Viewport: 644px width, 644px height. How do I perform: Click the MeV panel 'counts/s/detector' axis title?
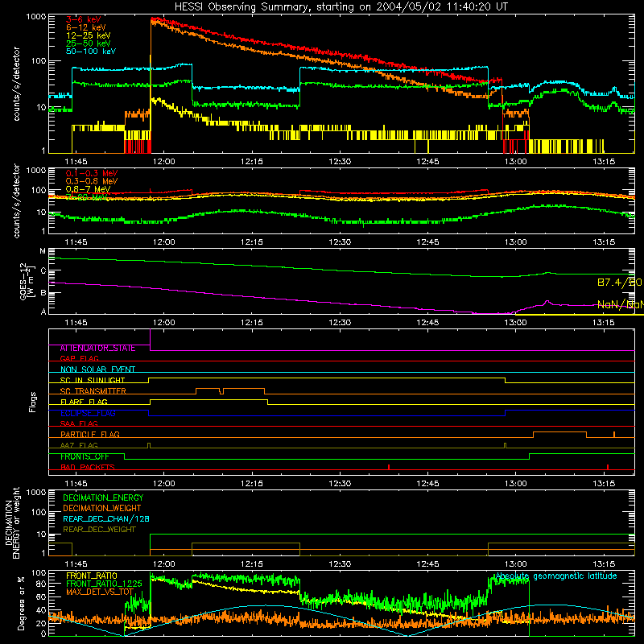(x=16, y=200)
